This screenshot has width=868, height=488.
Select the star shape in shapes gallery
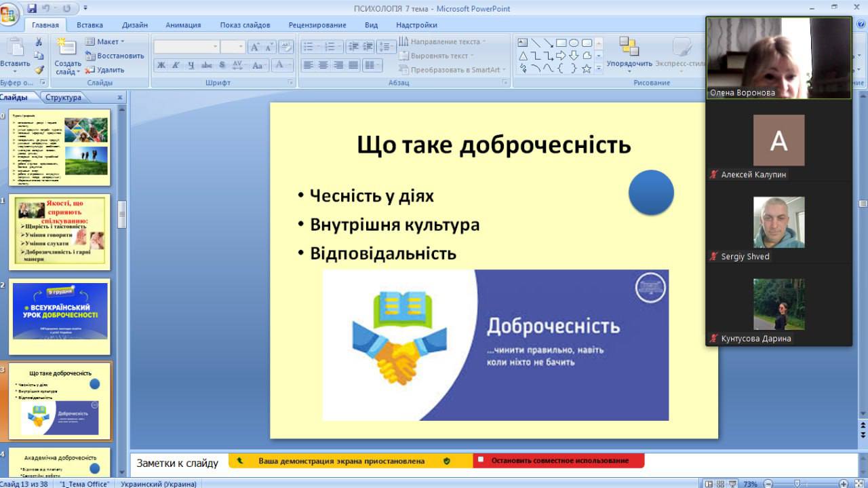(587, 69)
